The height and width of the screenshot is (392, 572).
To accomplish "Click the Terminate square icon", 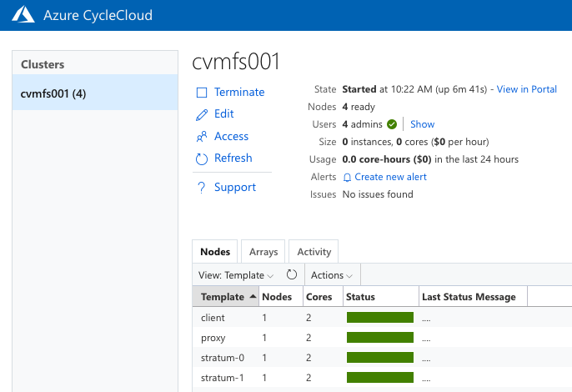I will [x=201, y=93].
